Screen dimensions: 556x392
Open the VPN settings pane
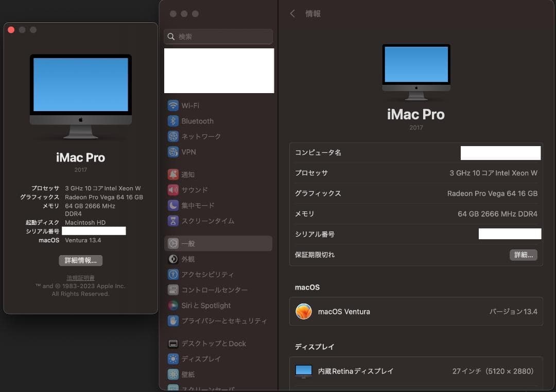pos(188,152)
